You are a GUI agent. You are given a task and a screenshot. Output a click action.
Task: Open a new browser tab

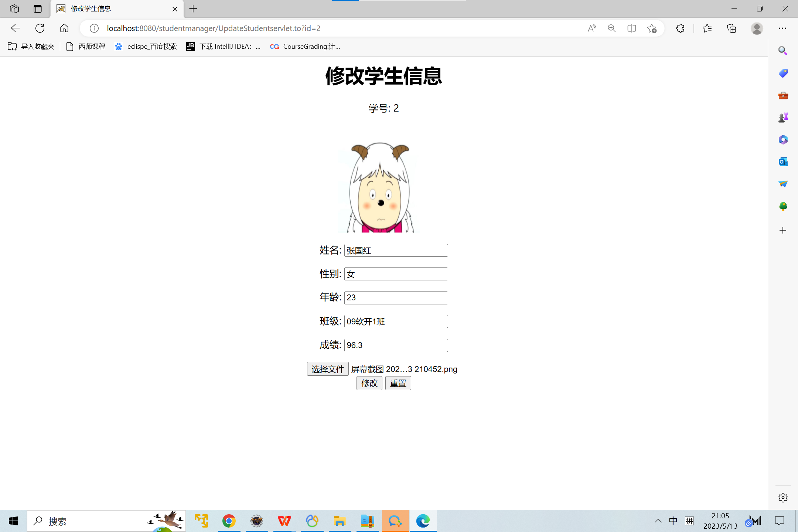coord(193,9)
